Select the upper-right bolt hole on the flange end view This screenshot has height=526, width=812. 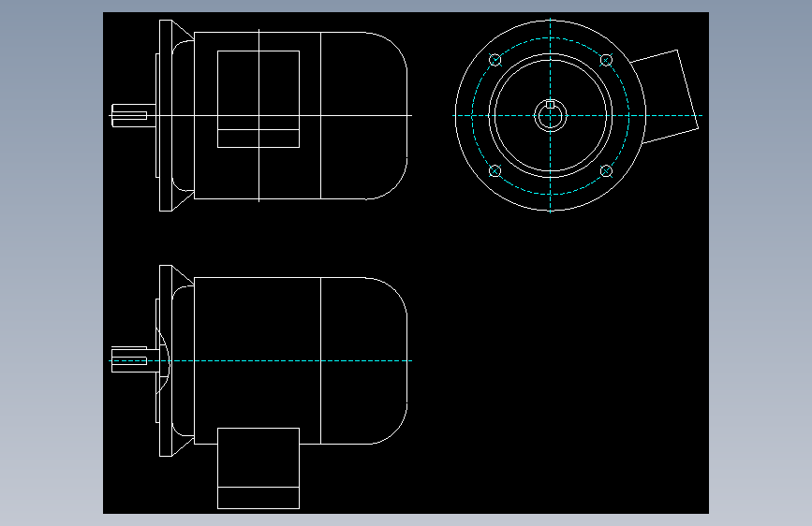606,60
